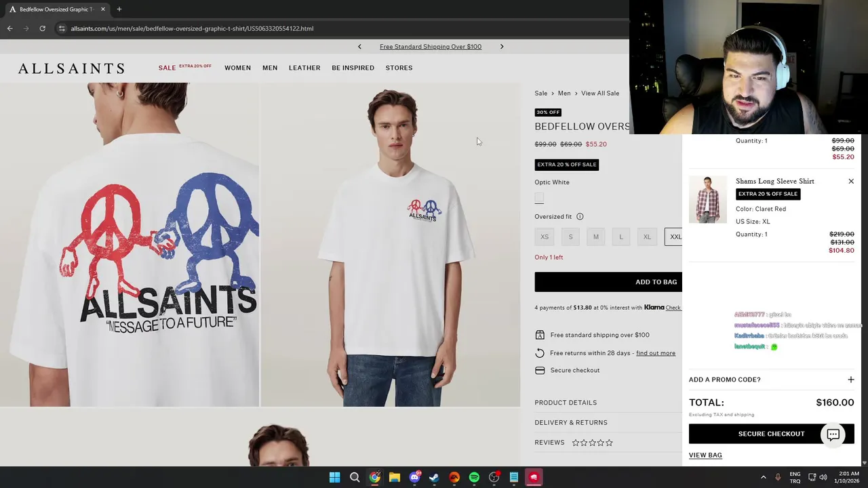Open the MEN menu
Viewport: 868px width, 488px height.
(270, 68)
